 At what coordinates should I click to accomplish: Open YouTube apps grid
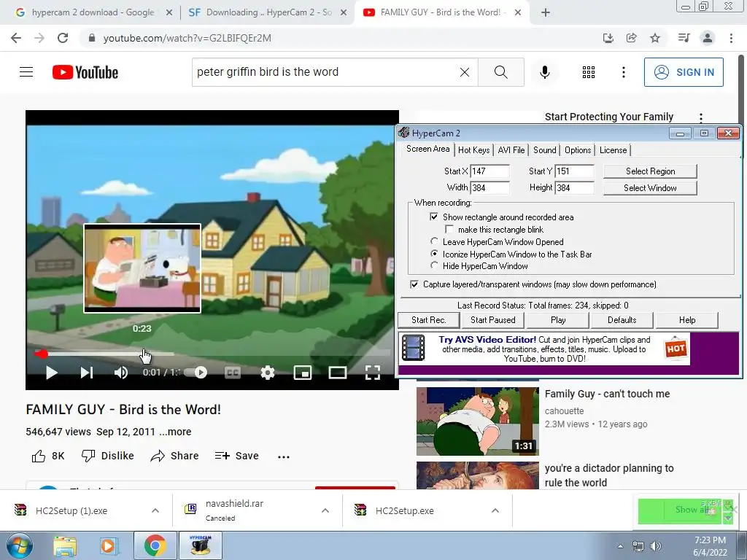coord(589,72)
